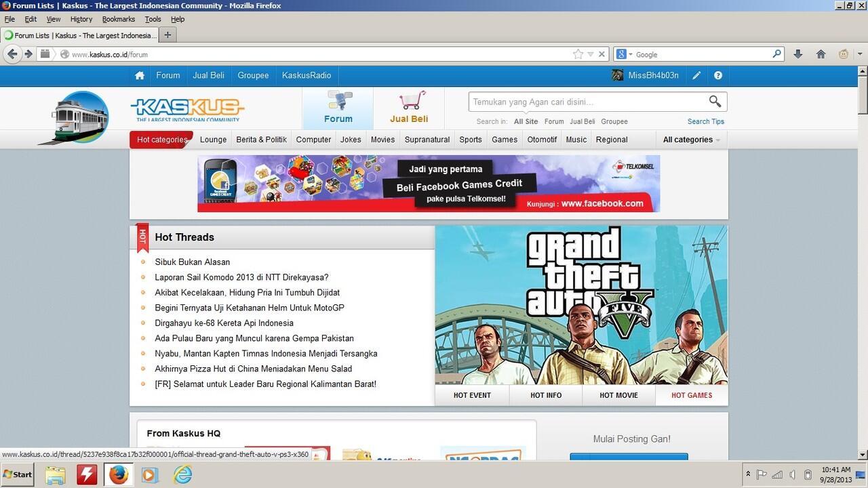Go back with the browser back arrow
The width and height of the screenshot is (868, 488).
12,54
